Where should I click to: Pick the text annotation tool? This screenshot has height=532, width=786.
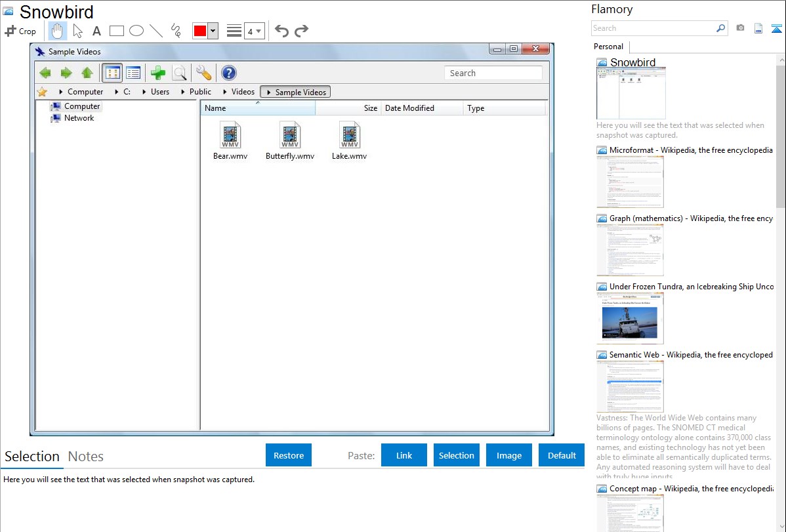click(x=96, y=31)
